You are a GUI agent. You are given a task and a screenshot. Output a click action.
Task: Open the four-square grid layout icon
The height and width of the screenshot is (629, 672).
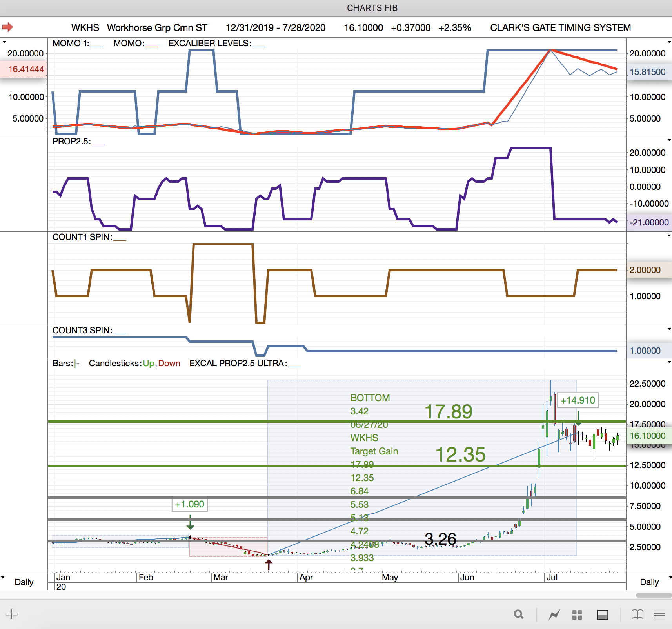(x=577, y=614)
